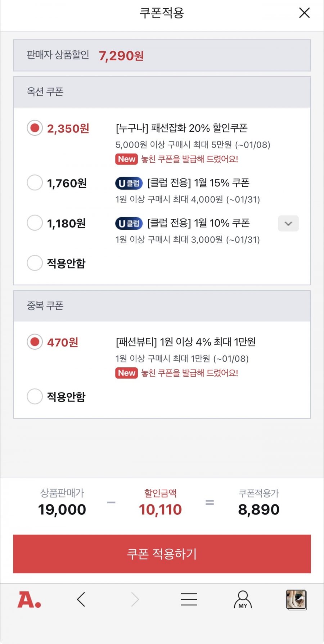
Task: Open the recently viewed product thumbnail
Action: [296, 599]
